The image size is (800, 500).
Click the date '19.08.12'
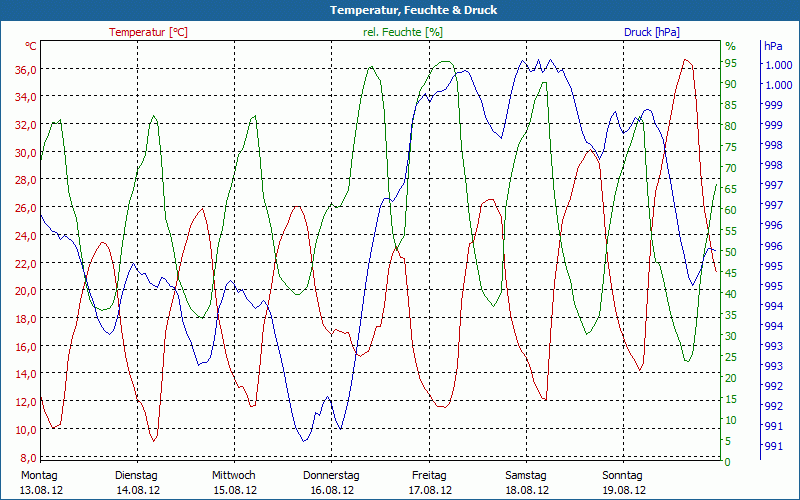click(624, 490)
